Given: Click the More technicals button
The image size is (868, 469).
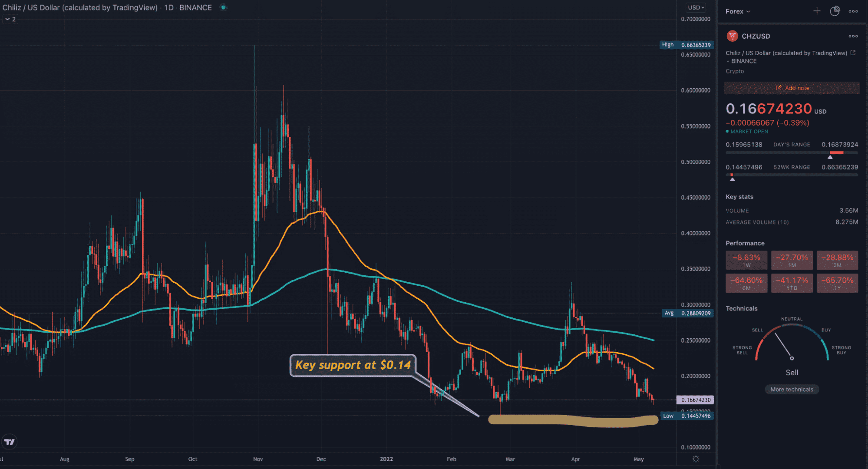Looking at the screenshot, I should tap(792, 389).
